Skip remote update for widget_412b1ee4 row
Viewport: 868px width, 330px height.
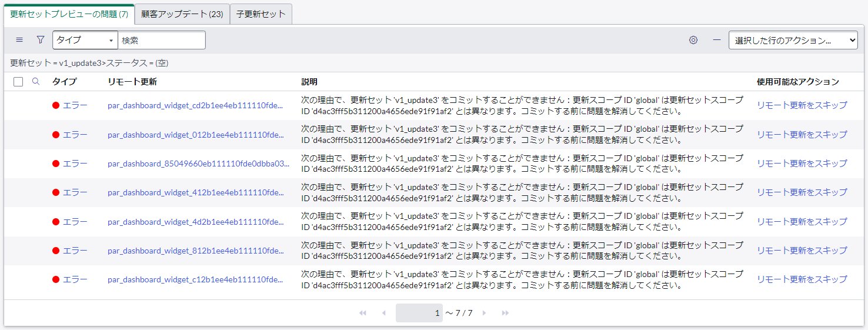(802, 192)
